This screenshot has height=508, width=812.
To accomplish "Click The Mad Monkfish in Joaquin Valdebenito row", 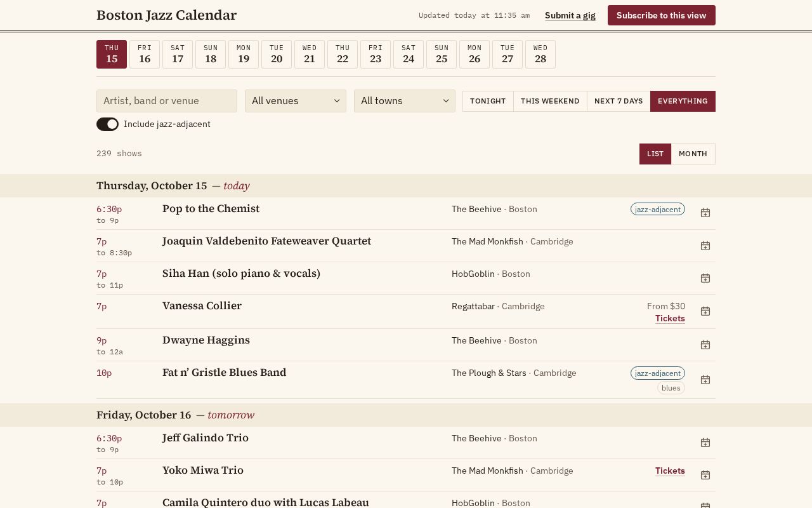I will click(x=487, y=241).
